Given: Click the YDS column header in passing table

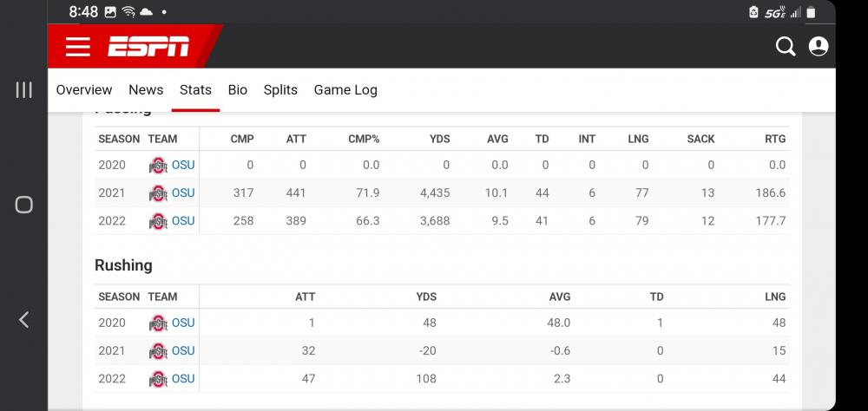Looking at the screenshot, I should 439,139.
